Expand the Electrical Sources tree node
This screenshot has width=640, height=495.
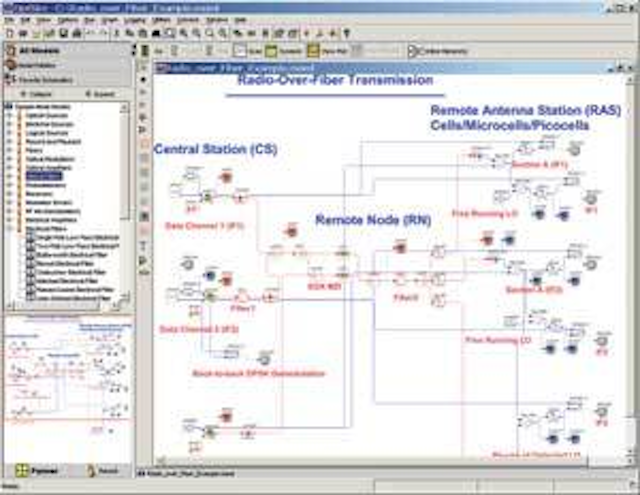(9, 124)
